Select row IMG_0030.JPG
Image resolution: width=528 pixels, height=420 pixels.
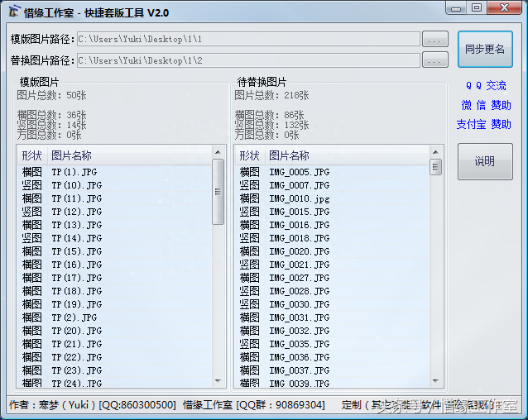tap(332, 304)
